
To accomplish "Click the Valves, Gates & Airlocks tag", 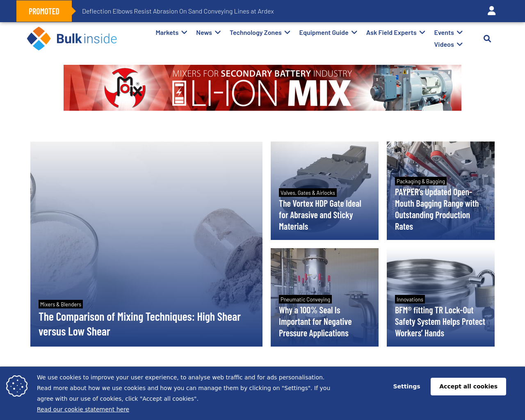I will 308,193.
